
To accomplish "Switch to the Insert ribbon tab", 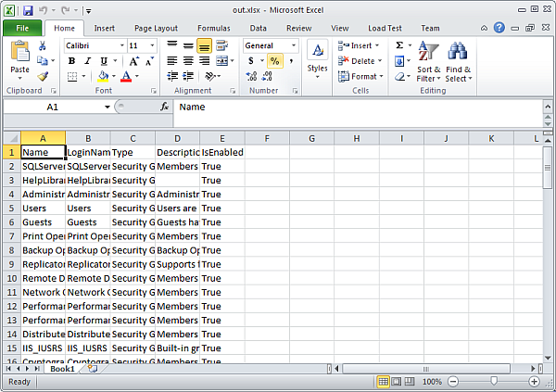I will (104, 28).
